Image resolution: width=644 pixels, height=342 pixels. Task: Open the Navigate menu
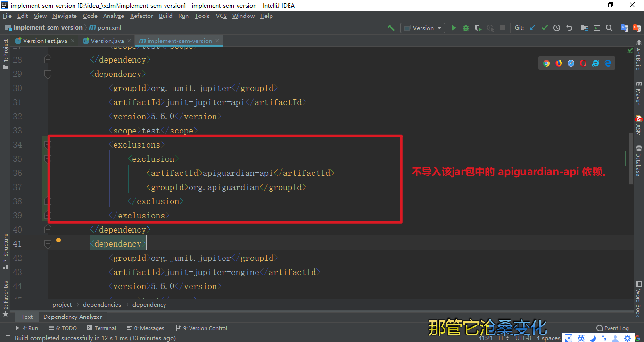coord(65,16)
